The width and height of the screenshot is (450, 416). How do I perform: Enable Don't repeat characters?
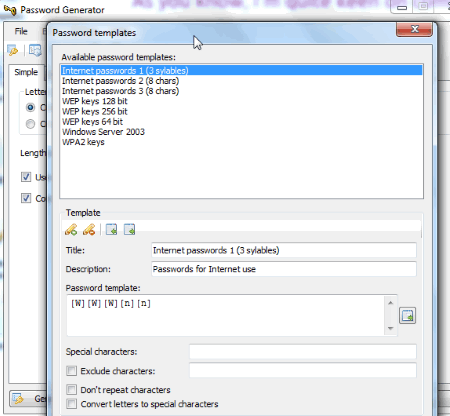71,389
